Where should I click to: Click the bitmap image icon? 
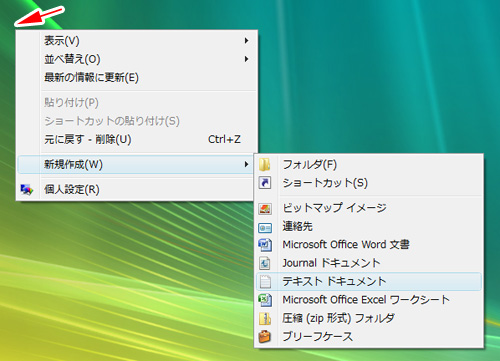click(x=265, y=209)
